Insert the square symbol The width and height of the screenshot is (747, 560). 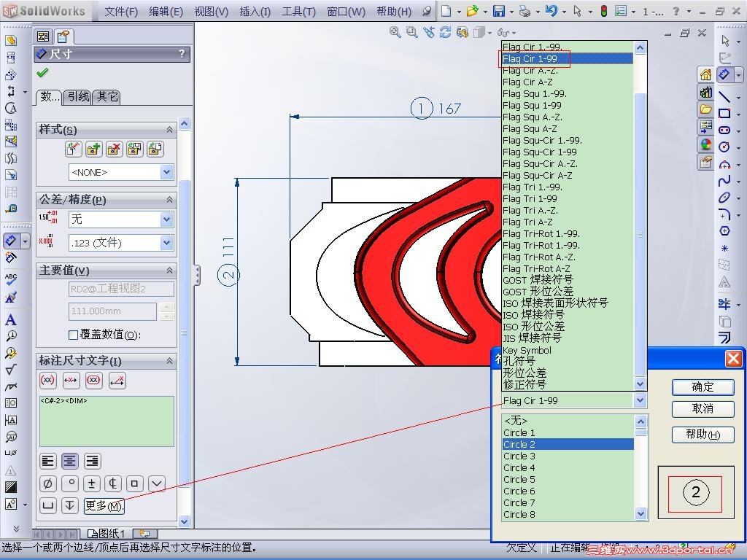(134, 484)
